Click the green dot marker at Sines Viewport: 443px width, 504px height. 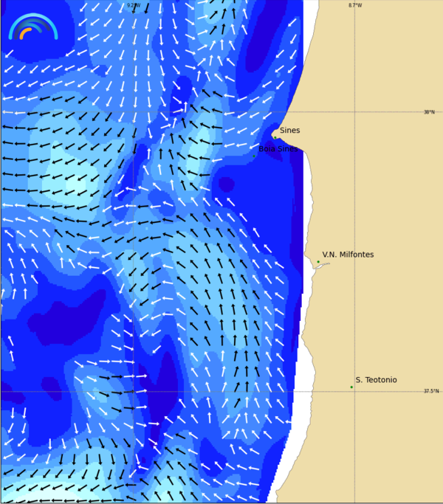click(x=275, y=137)
